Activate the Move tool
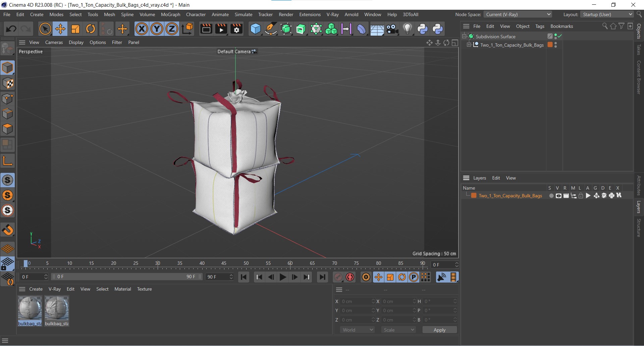This screenshot has height=346, width=644. tap(60, 29)
